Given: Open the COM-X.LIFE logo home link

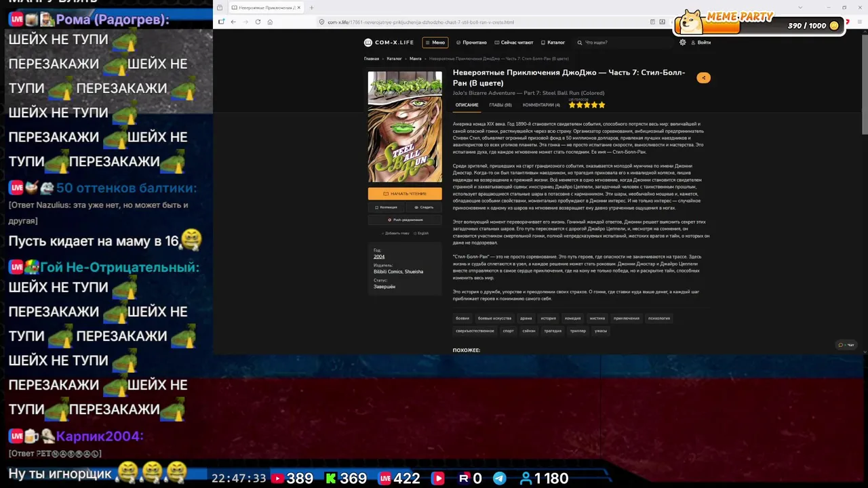Looking at the screenshot, I should click(x=389, y=42).
